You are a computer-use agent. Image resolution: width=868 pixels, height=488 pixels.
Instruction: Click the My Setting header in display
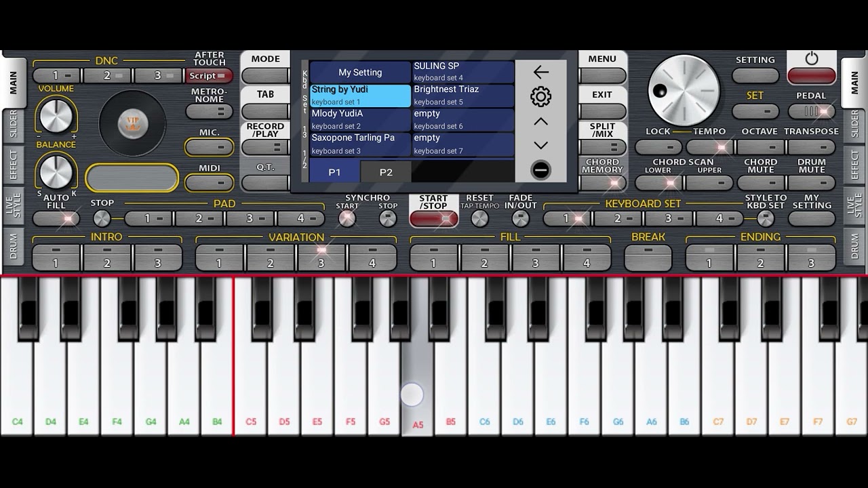click(x=360, y=72)
